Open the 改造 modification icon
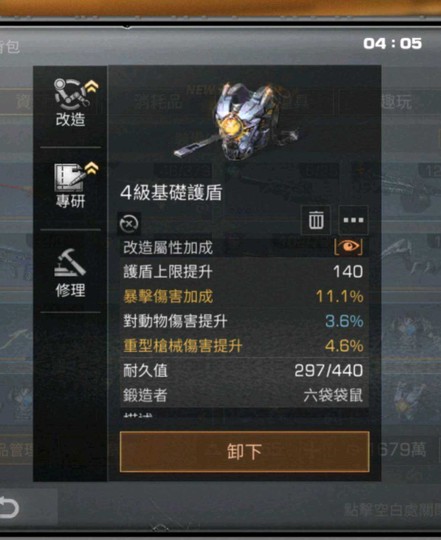Screen dimensions: 441x540 point(72,102)
